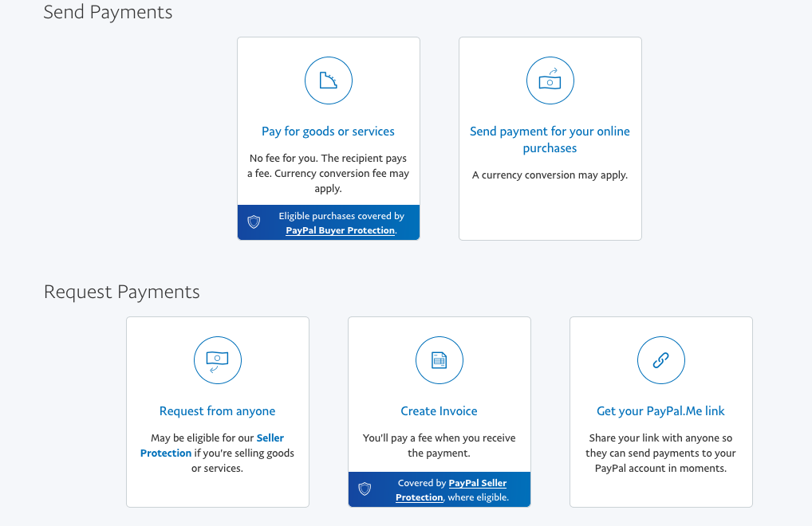Follow the PayPal Buyer Protection link
The height and width of the screenshot is (526, 812).
point(341,230)
